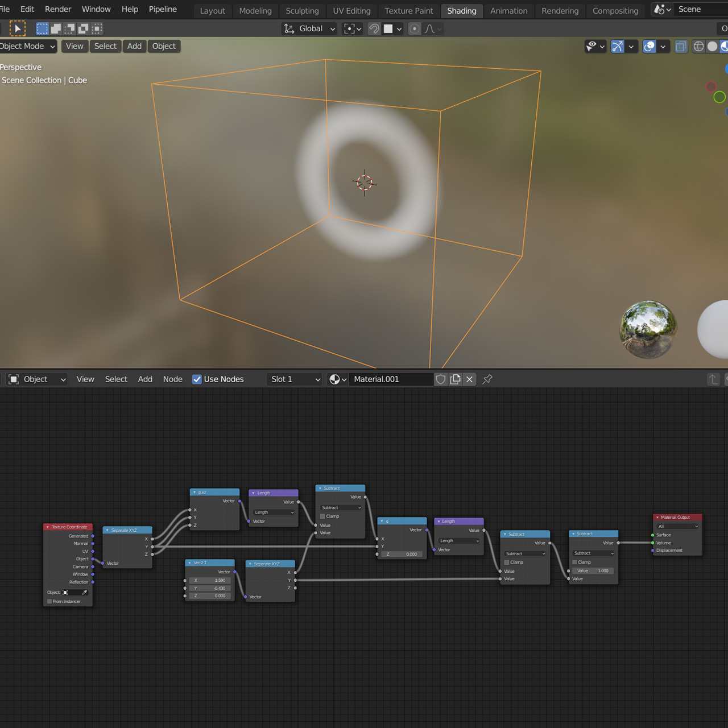Unlink the material with the X button
This screenshot has height=728, width=728.
469,379
